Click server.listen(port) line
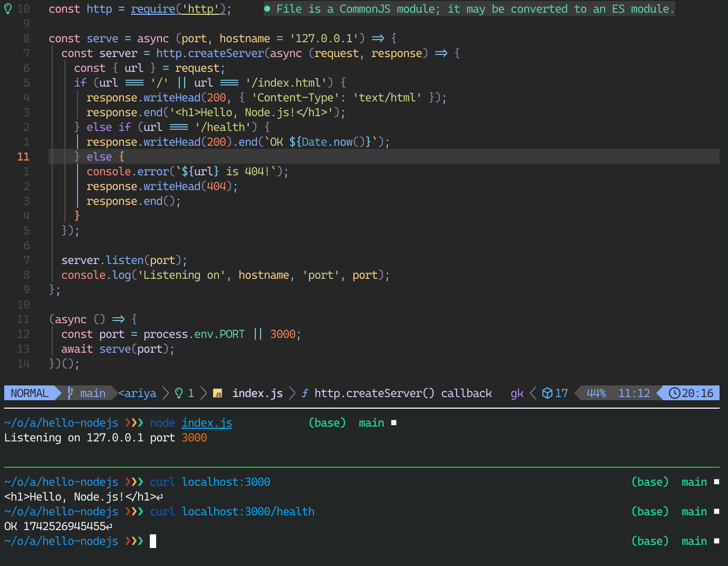 124,260
